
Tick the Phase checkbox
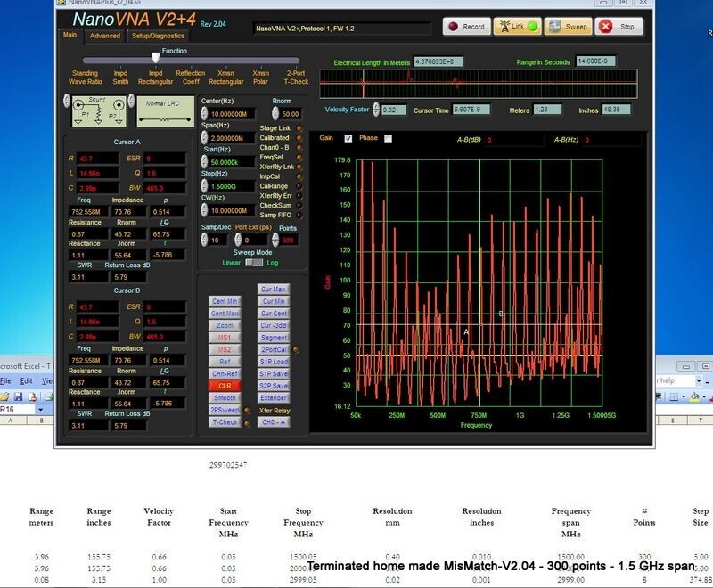click(388, 139)
